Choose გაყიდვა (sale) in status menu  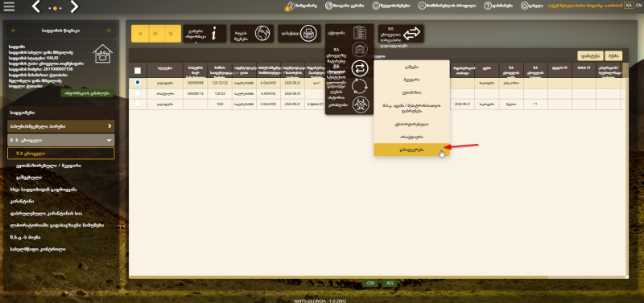click(x=411, y=67)
